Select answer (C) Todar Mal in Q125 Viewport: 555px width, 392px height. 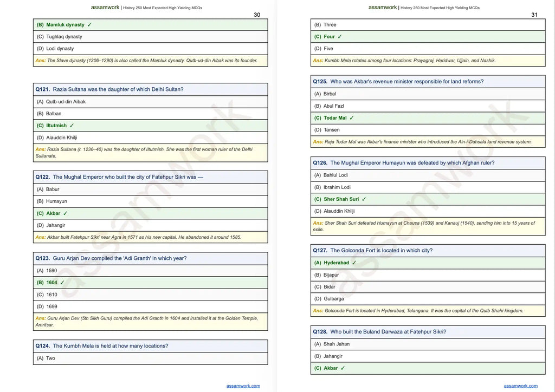(428, 118)
